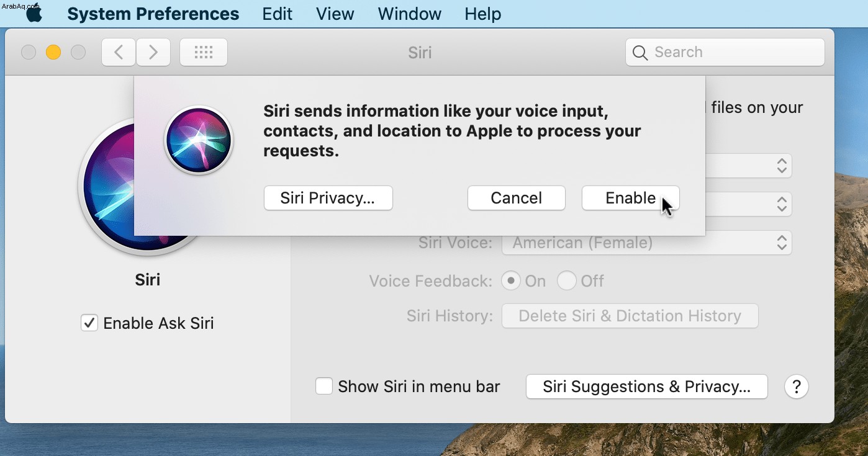This screenshot has height=456, width=868.
Task: Go forward with the right arrow button
Action: [x=153, y=52]
